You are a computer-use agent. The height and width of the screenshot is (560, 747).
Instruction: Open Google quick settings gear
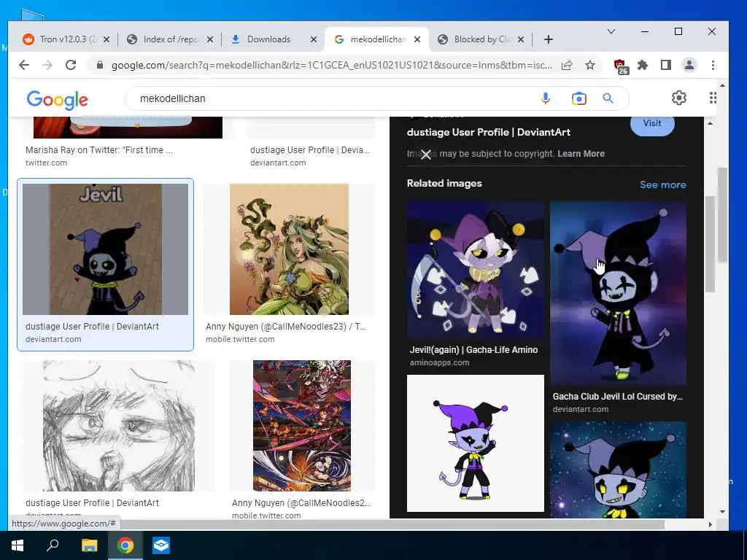coord(679,98)
